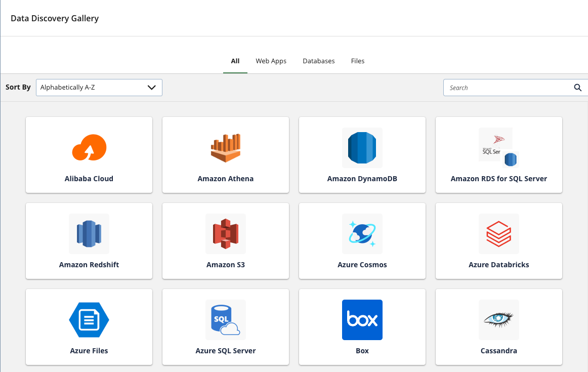Select the All tab
This screenshot has width=588, height=372.
235,61
